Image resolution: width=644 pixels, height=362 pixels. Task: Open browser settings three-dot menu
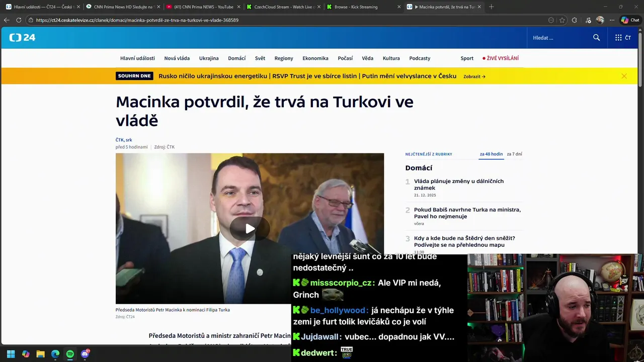tap(612, 20)
